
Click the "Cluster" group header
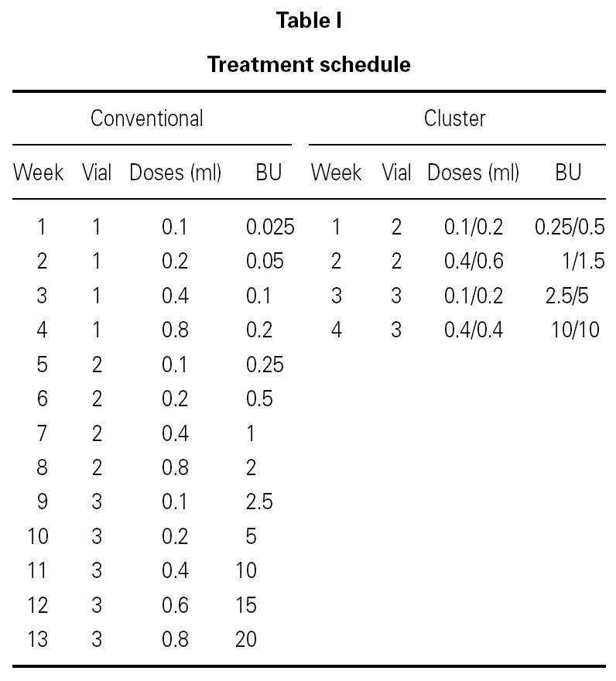tap(455, 118)
